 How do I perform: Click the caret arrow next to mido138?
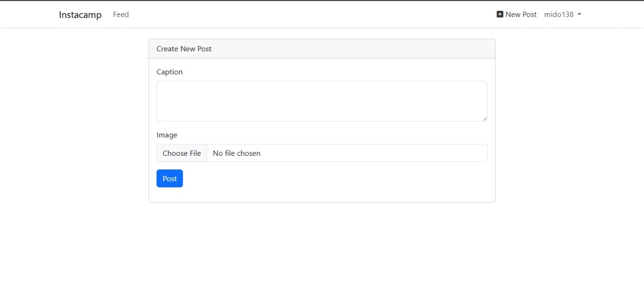click(579, 15)
